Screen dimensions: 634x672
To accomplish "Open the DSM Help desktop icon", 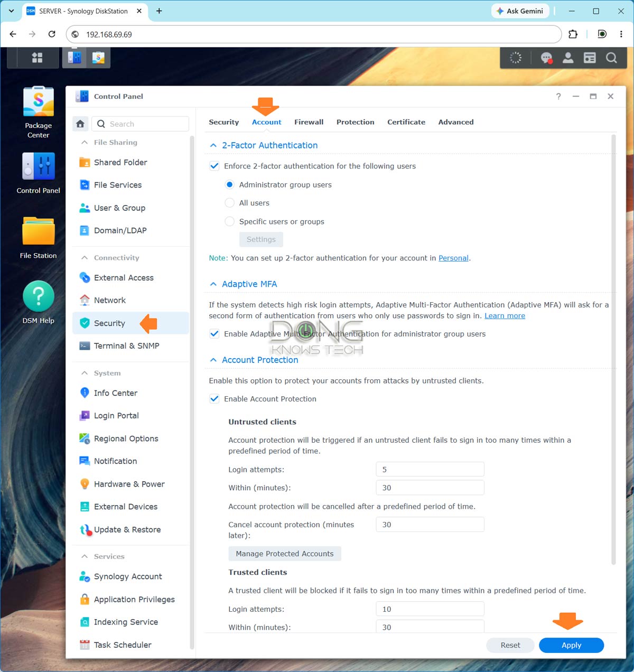I will 39,303.
